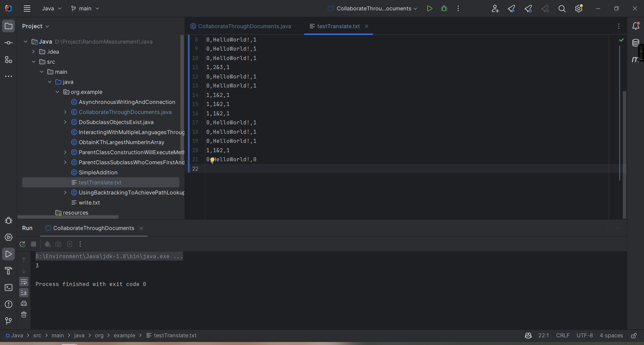Screen dimensions: 644x345
Task: Click breadcrumb example in navigation bar
Action: coord(124,336)
